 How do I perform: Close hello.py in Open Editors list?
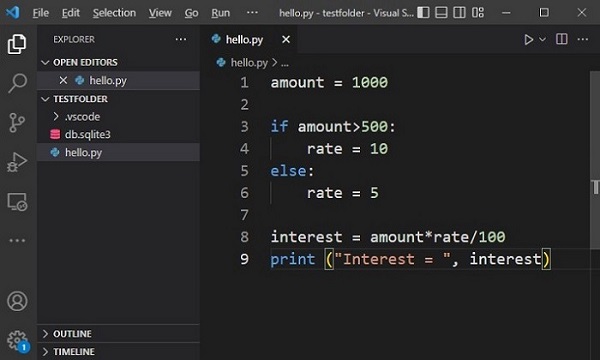coord(63,80)
